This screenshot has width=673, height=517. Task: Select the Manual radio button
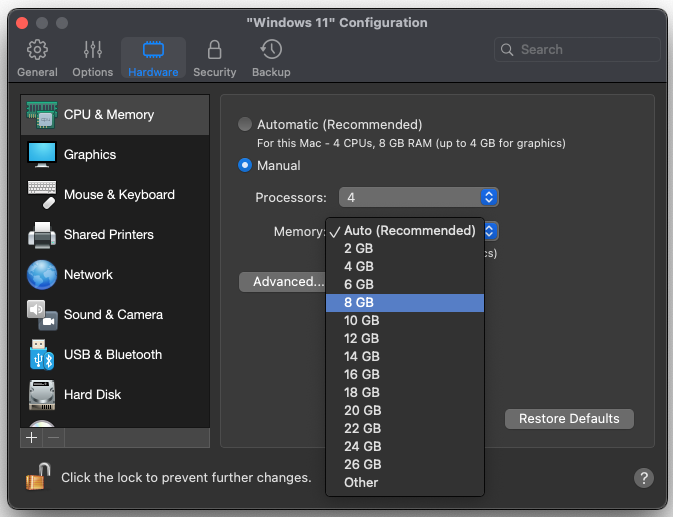(x=245, y=165)
